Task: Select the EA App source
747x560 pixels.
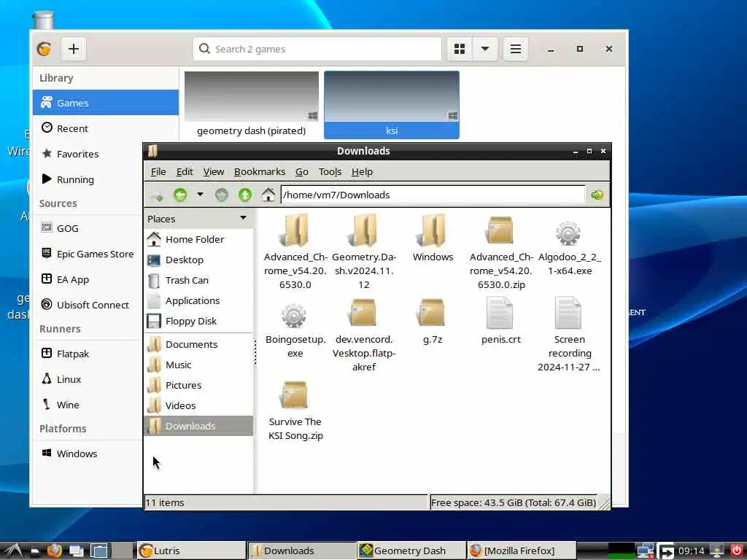Action: [x=88, y=279]
